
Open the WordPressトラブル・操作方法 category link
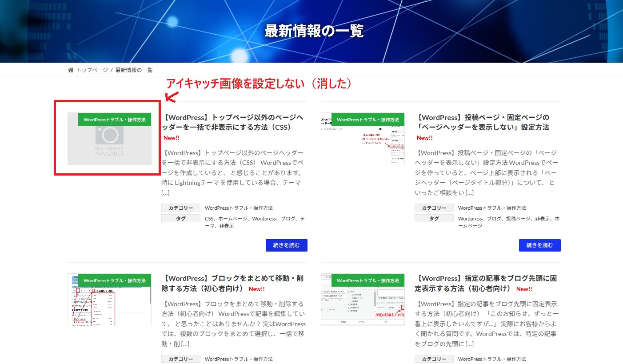[239, 207]
